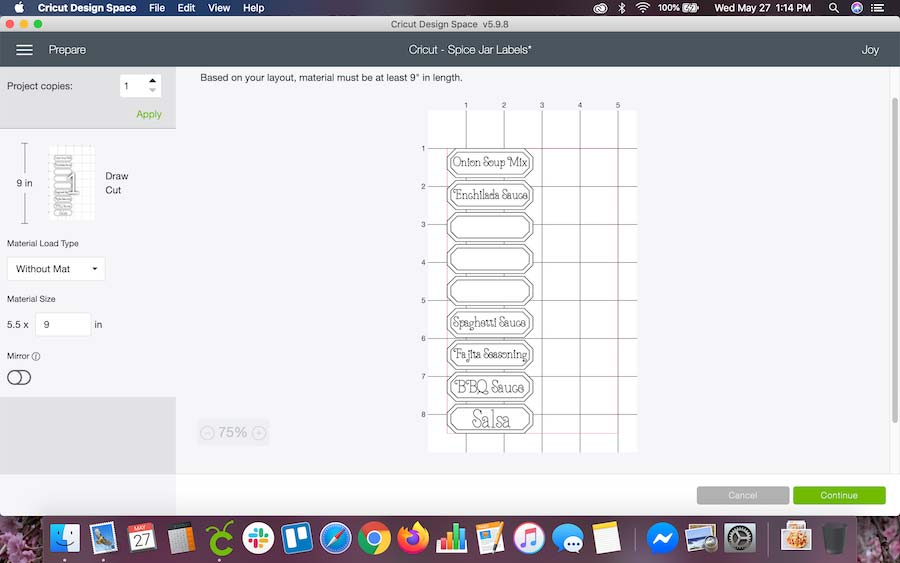The width and height of the screenshot is (900, 563).
Task: Open Siri from the menu bar
Action: (x=856, y=7)
